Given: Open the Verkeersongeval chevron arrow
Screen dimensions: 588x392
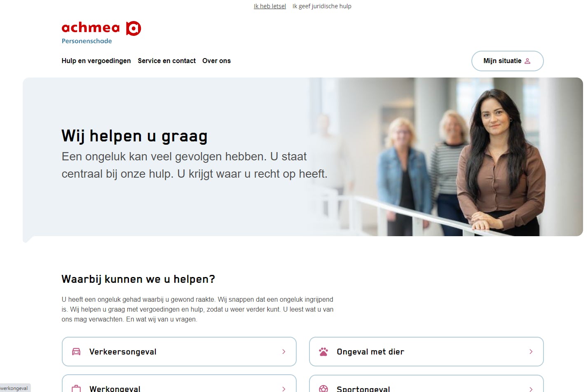Looking at the screenshot, I should click(283, 352).
